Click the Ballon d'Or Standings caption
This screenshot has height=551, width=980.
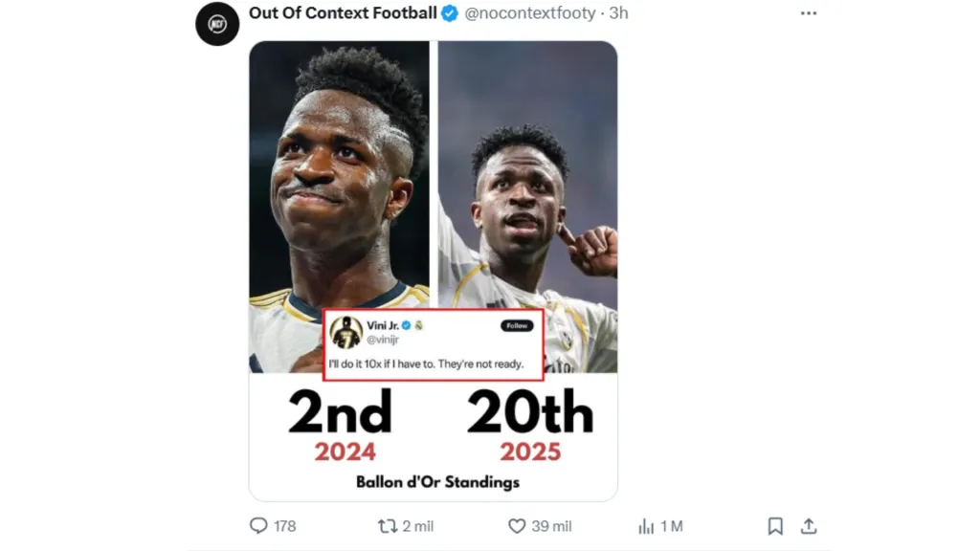click(437, 482)
